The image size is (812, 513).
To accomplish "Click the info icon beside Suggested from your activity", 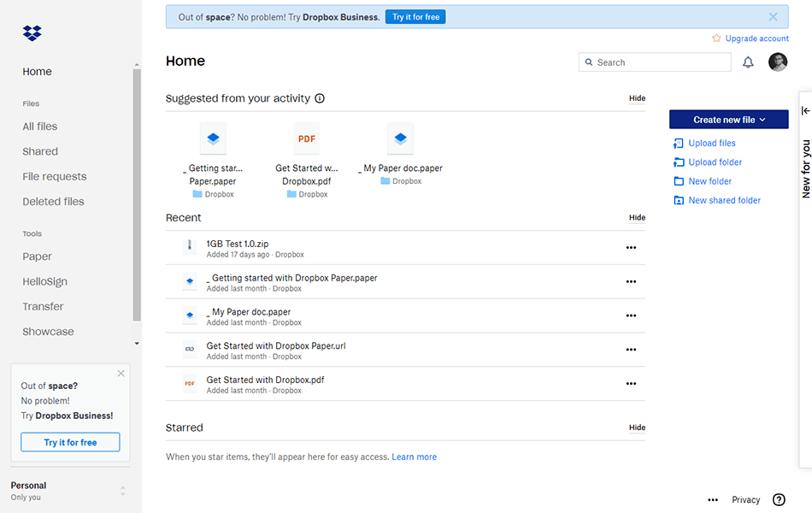I will 320,98.
